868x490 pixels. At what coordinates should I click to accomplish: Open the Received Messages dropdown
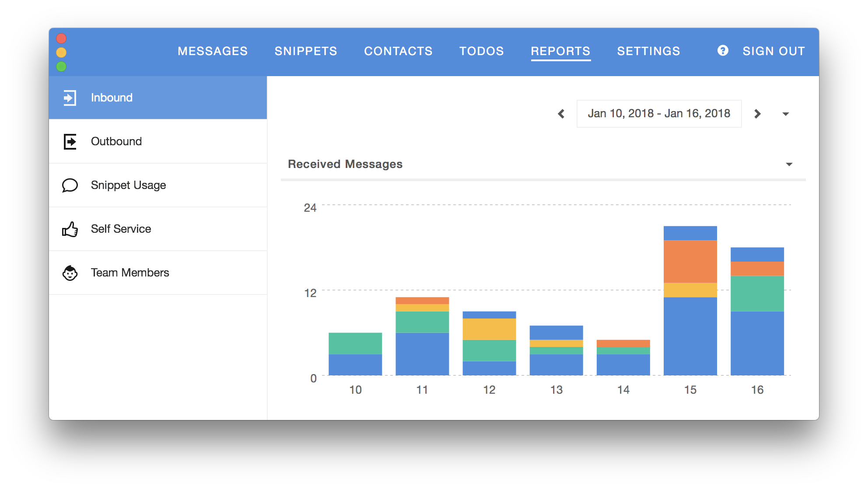(x=789, y=164)
